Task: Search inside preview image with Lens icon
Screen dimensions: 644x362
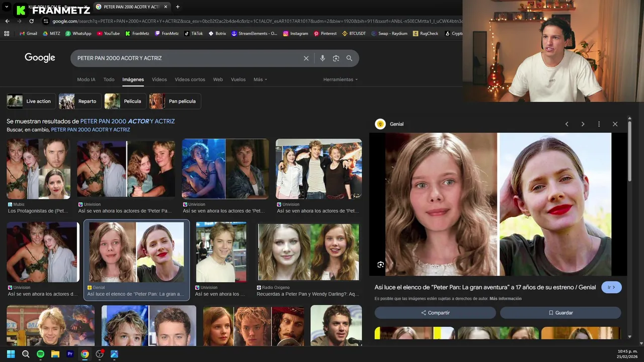Action: [380, 264]
